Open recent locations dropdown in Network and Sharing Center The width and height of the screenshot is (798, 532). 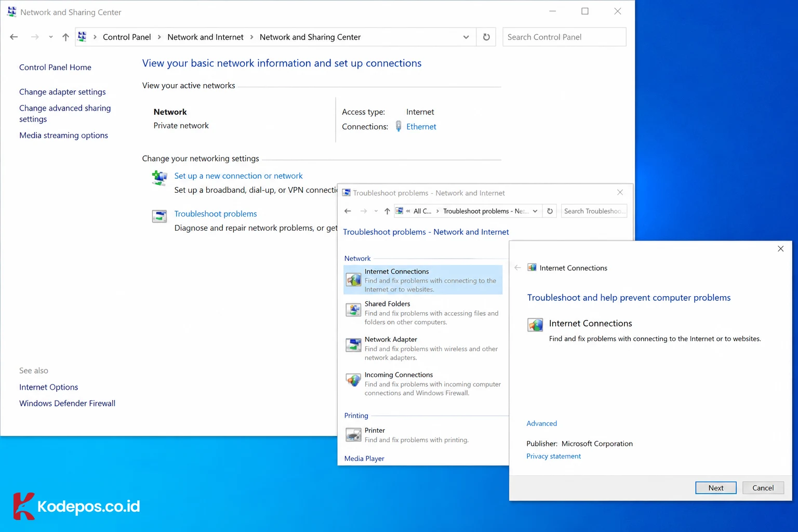tap(50, 37)
